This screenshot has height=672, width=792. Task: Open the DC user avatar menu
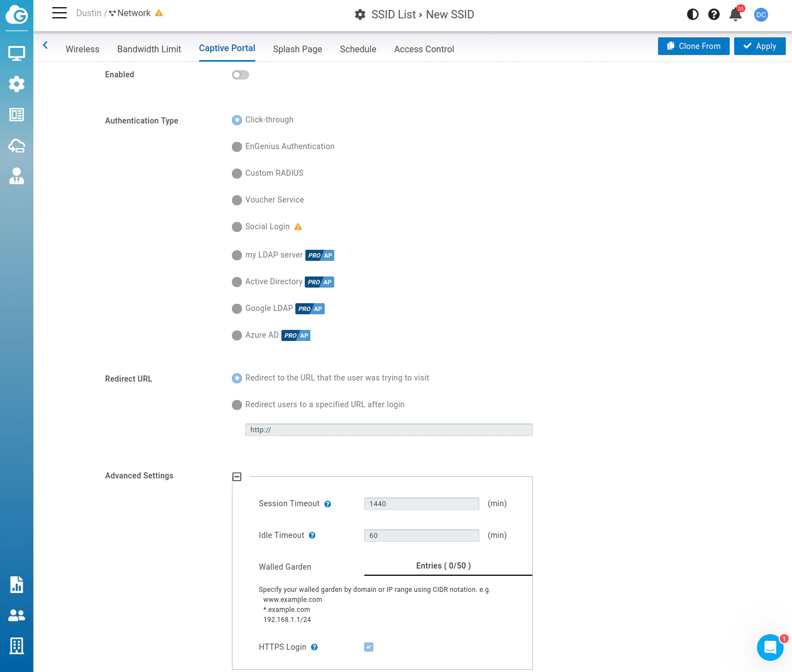click(761, 15)
